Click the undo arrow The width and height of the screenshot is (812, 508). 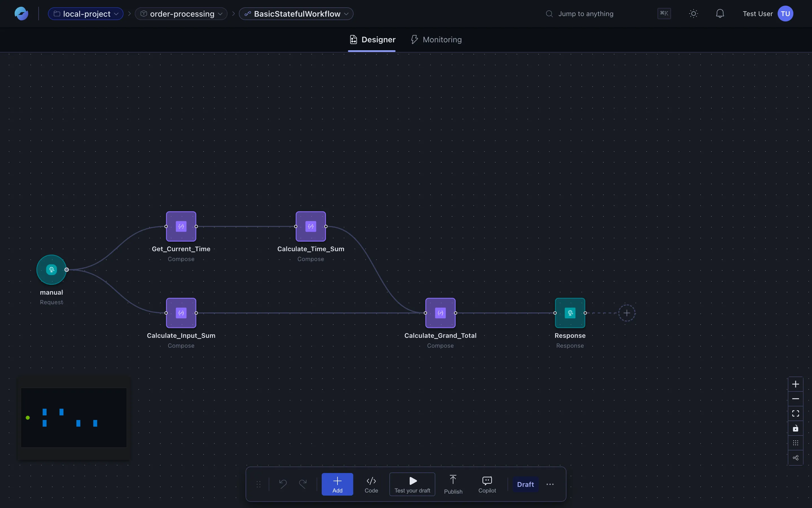click(283, 484)
